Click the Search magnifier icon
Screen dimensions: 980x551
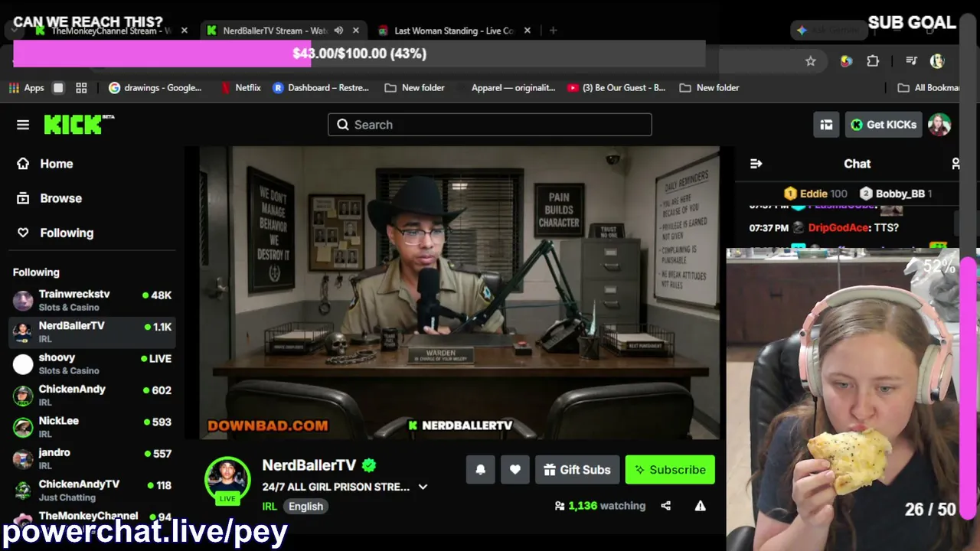[x=343, y=125]
